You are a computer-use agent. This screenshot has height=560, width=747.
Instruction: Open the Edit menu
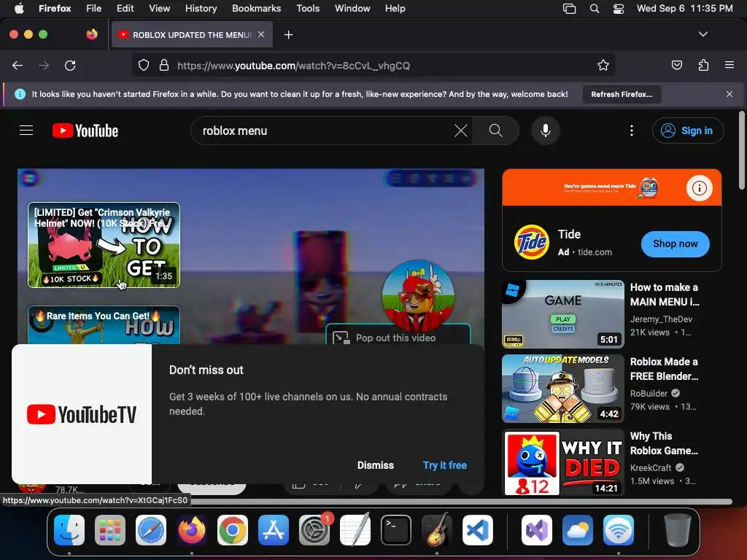click(125, 8)
